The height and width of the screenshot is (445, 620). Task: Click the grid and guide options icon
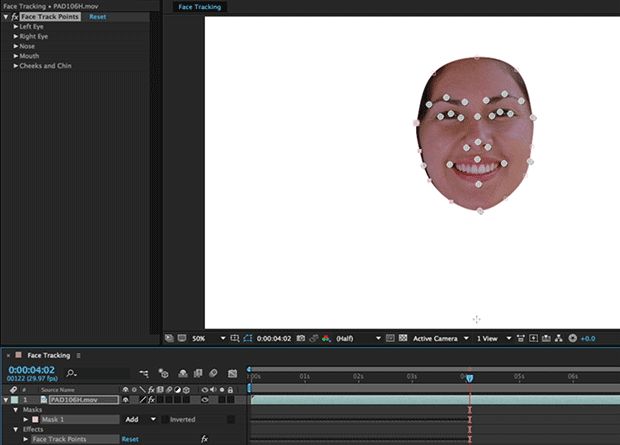(x=235, y=338)
